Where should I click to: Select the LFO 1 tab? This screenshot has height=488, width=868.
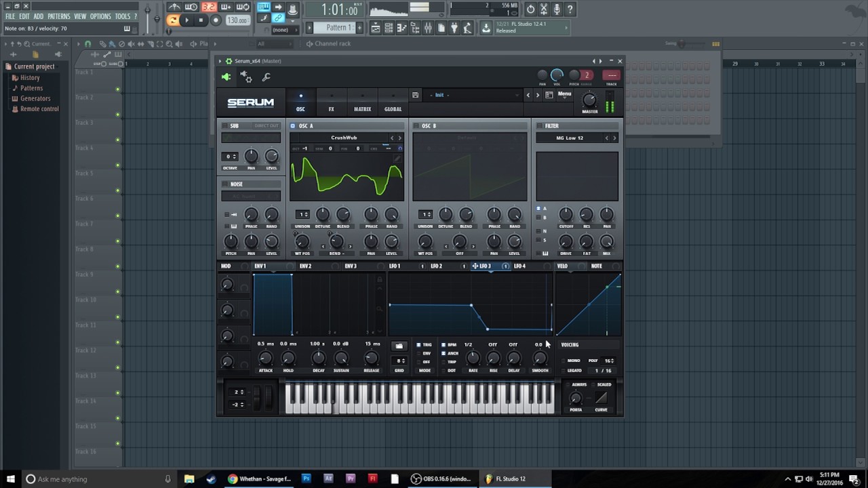click(395, 266)
